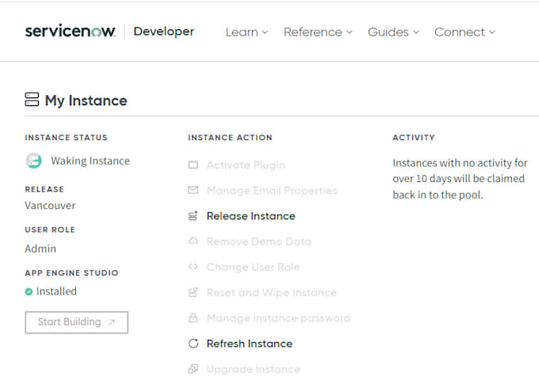539x392 pixels.
Task: Click the My Instance server icon
Action: [x=32, y=100]
